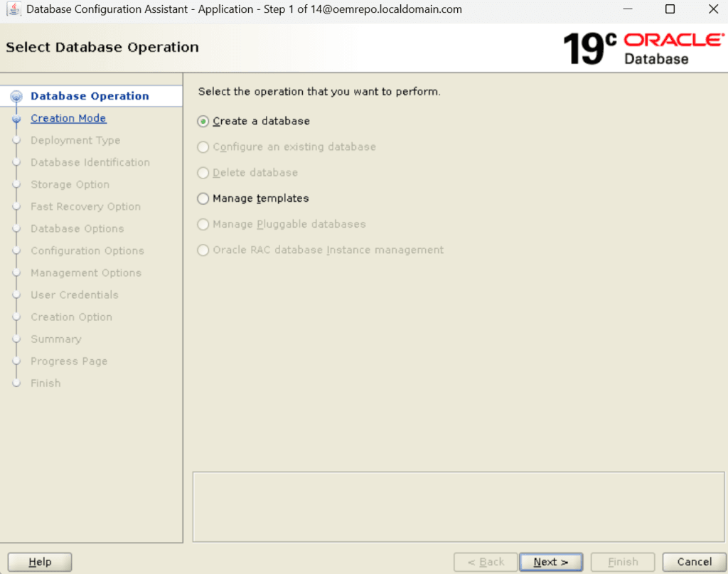Select Manage Pluggable databases option
The height and width of the screenshot is (574, 728).
click(x=203, y=224)
